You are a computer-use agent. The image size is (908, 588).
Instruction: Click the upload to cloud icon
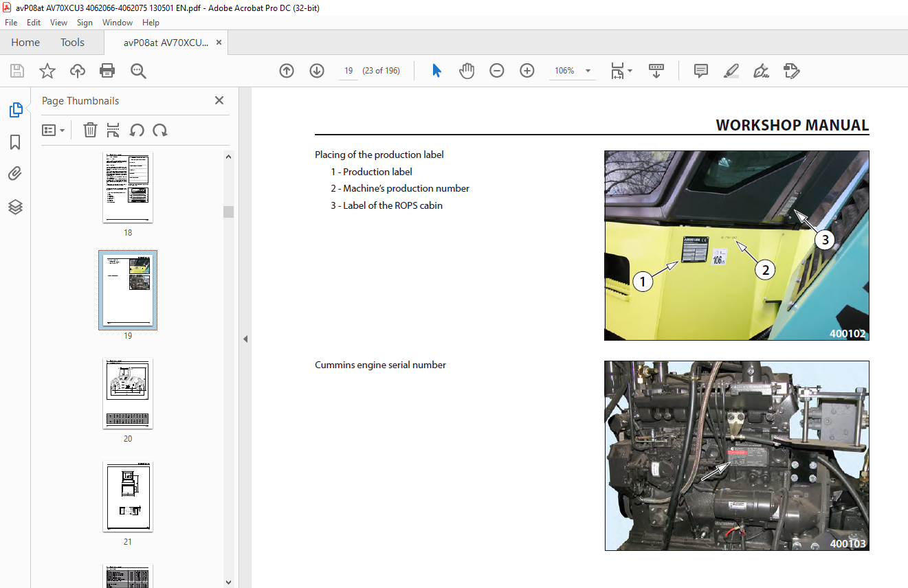[77, 71]
